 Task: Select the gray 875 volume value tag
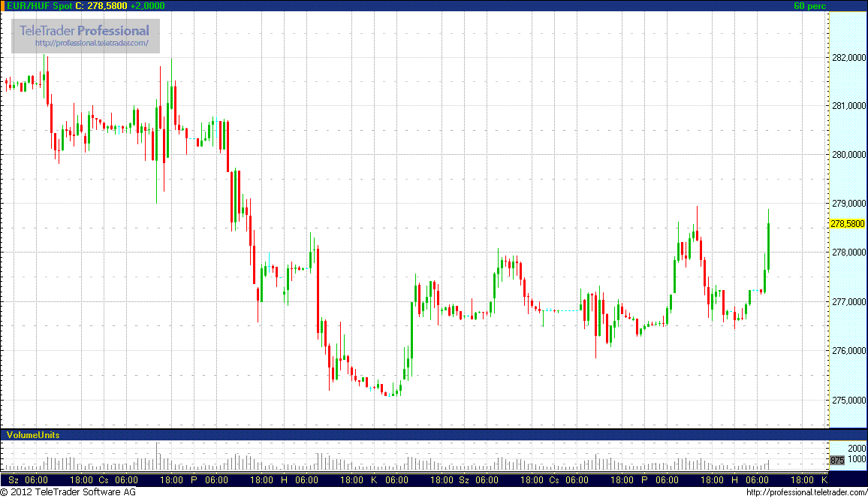click(837, 460)
